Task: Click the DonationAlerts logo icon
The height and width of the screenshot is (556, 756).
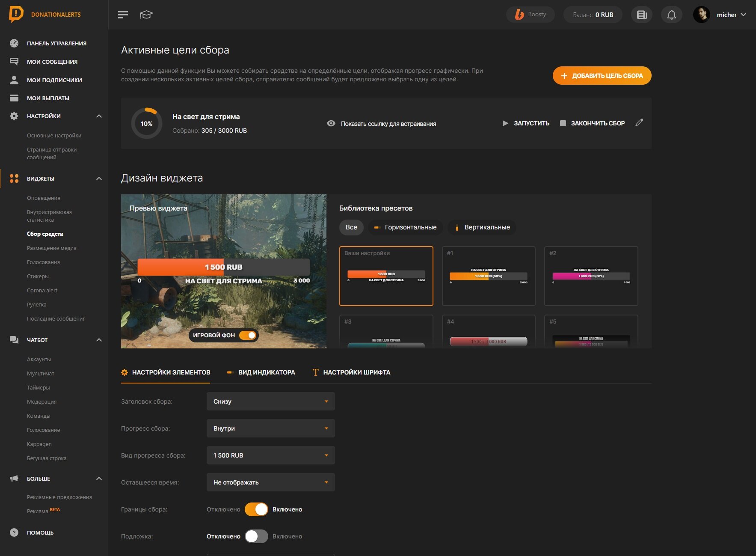Action: coord(16,14)
